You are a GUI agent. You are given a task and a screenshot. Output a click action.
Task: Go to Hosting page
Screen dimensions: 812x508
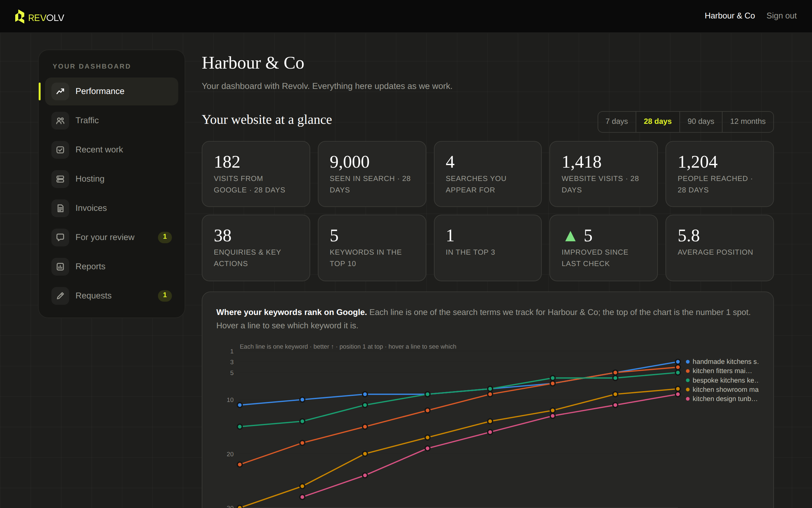coord(111,179)
